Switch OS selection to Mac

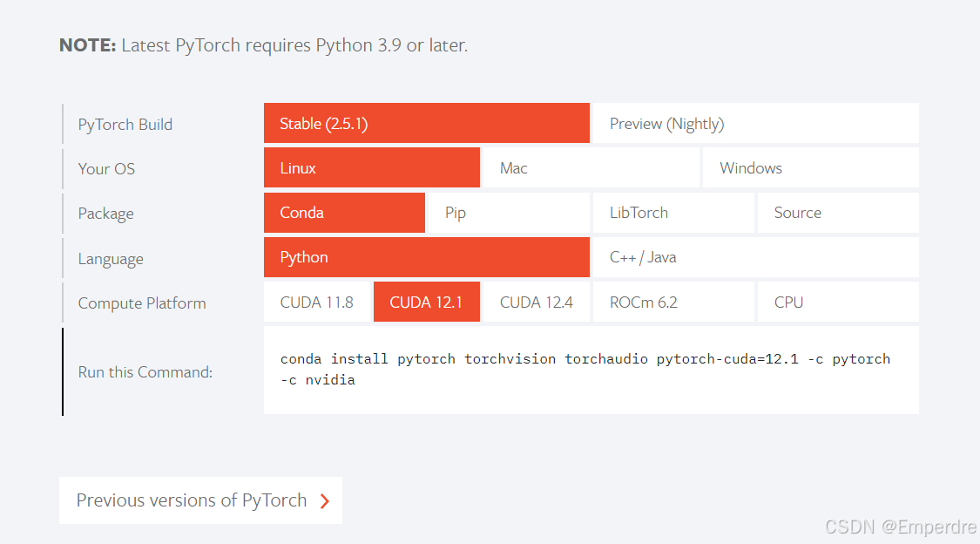coord(591,167)
